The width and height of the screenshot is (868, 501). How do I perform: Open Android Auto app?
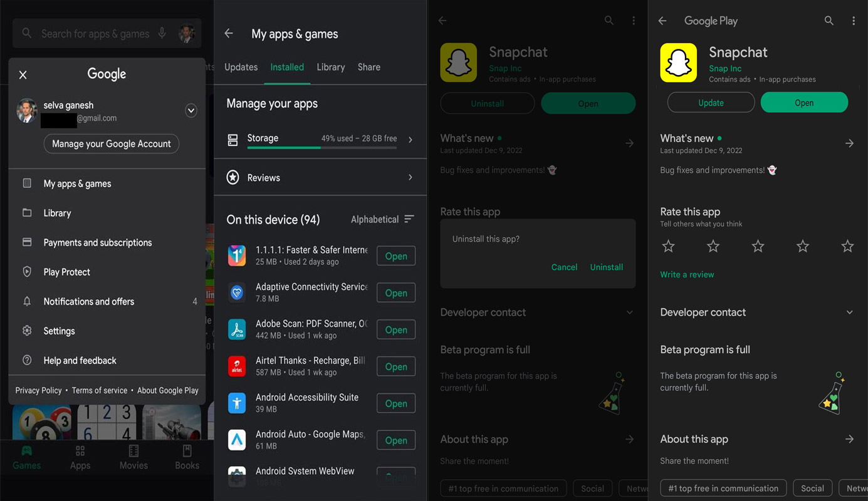[x=396, y=441]
